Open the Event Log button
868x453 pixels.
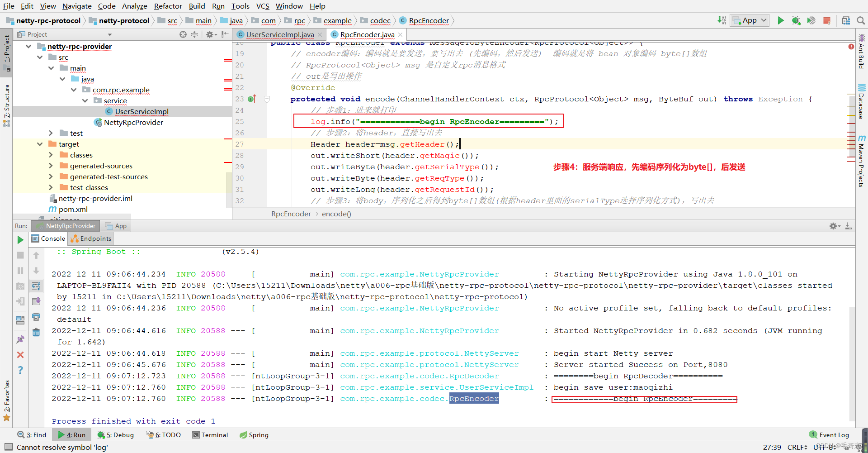click(x=829, y=435)
